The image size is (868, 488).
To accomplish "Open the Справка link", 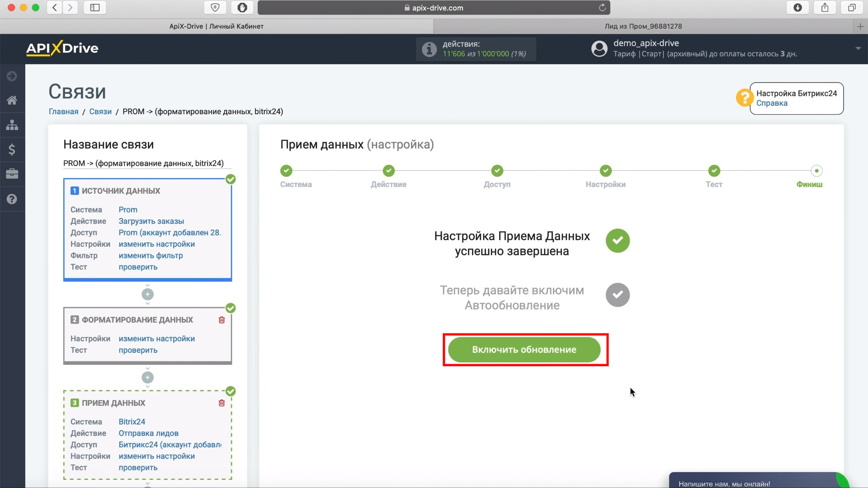I will click(x=772, y=103).
